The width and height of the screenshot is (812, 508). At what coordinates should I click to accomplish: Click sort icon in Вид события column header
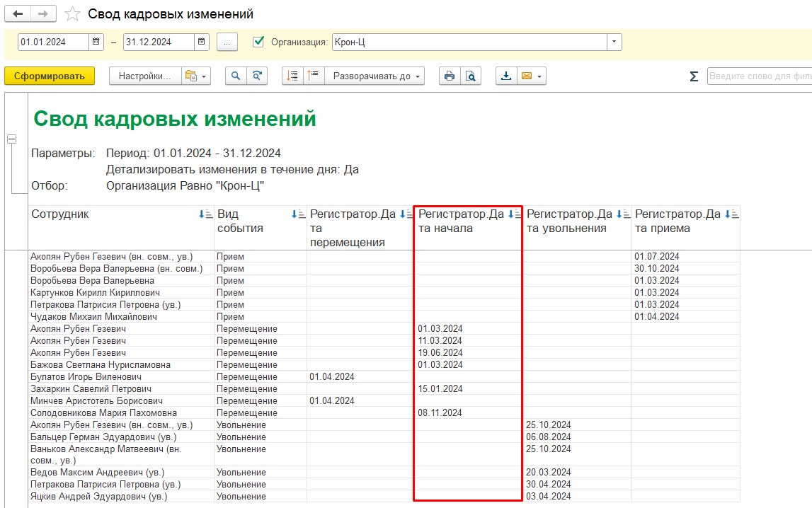pyautogui.click(x=298, y=214)
